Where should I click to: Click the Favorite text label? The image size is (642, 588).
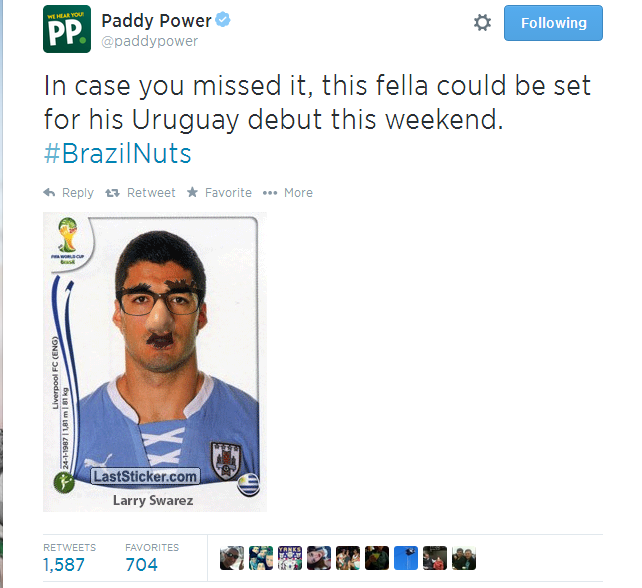228,193
